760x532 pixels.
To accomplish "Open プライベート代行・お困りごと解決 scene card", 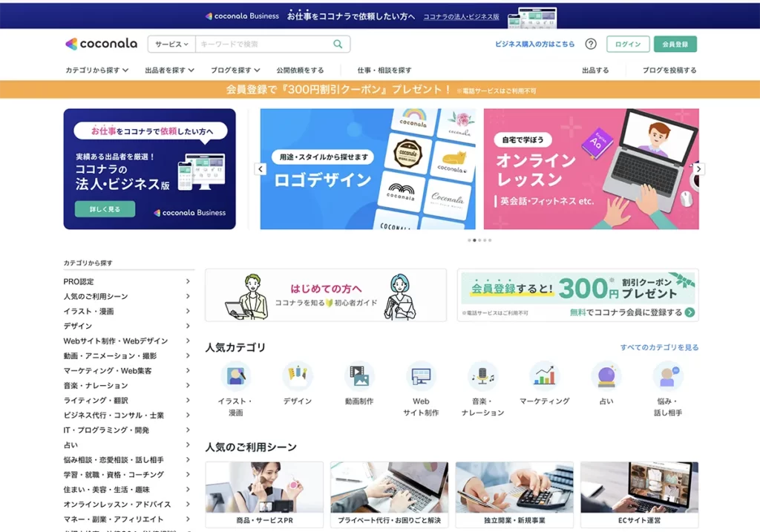I will pyautogui.click(x=389, y=495).
